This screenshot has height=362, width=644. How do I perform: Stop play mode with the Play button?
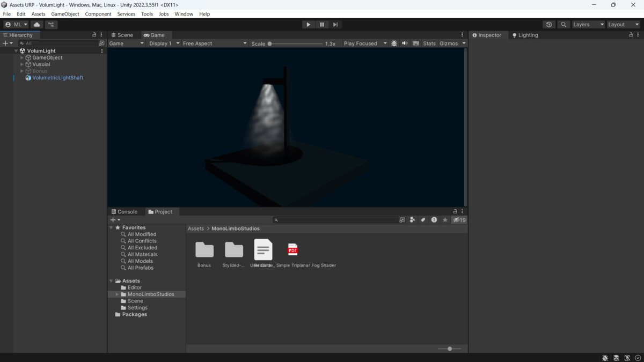tap(308, 24)
